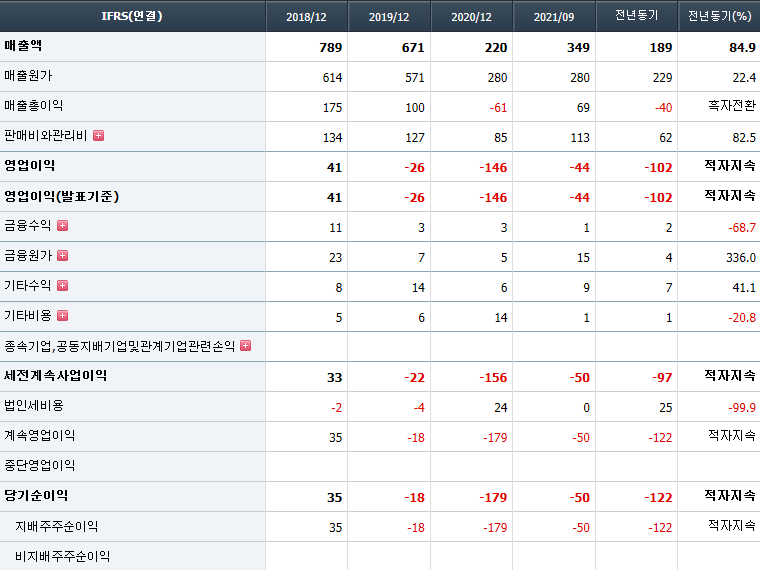Expand the 금융수익 row plus icon
760x570 pixels.
click(x=63, y=225)
